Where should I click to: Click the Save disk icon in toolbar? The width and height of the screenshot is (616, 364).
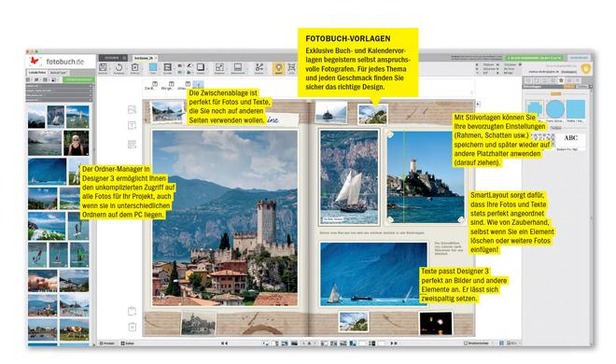[103, 67]
